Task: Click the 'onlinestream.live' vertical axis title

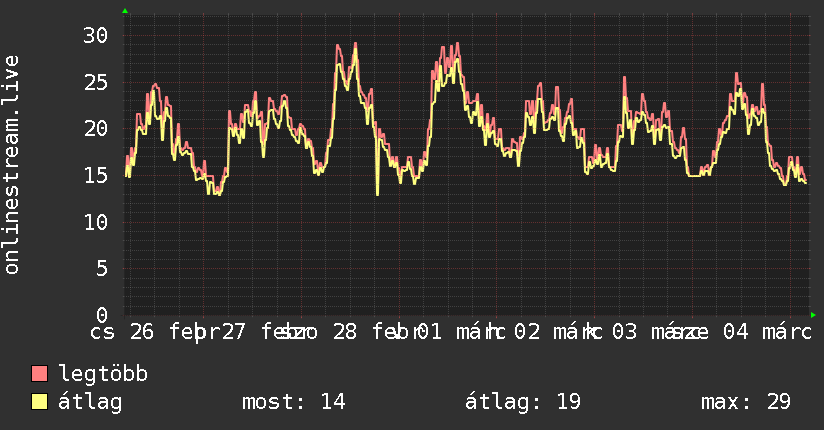Action: point(11,165)
